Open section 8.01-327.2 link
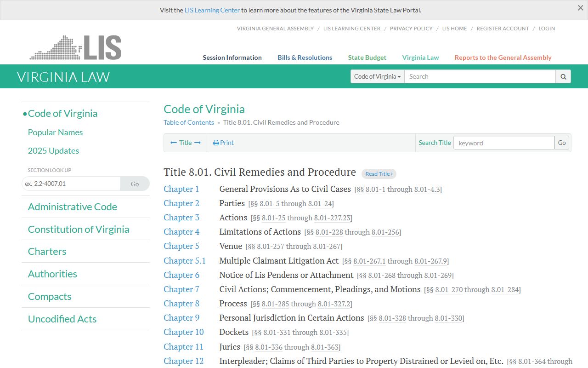Screen dimensions: 588x368 334,304
